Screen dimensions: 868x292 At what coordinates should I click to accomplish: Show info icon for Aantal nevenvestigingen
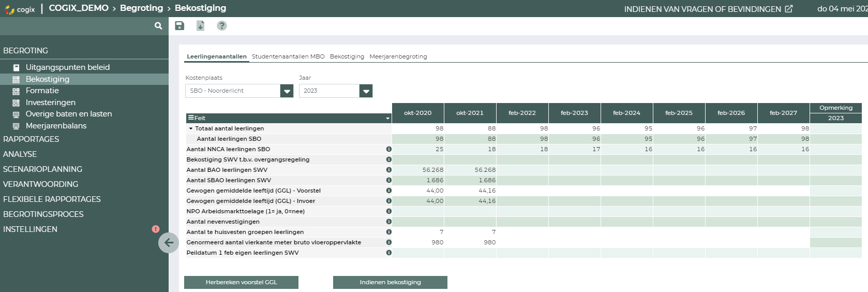388,222
